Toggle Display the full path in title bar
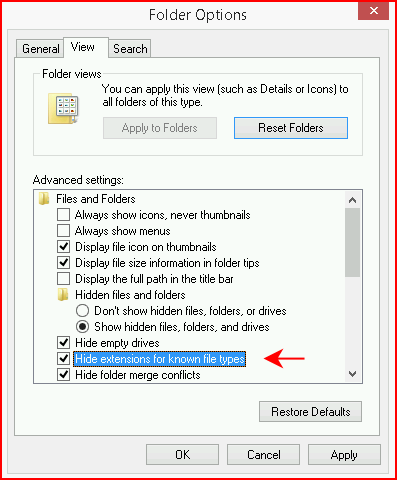 click(63, 279)
